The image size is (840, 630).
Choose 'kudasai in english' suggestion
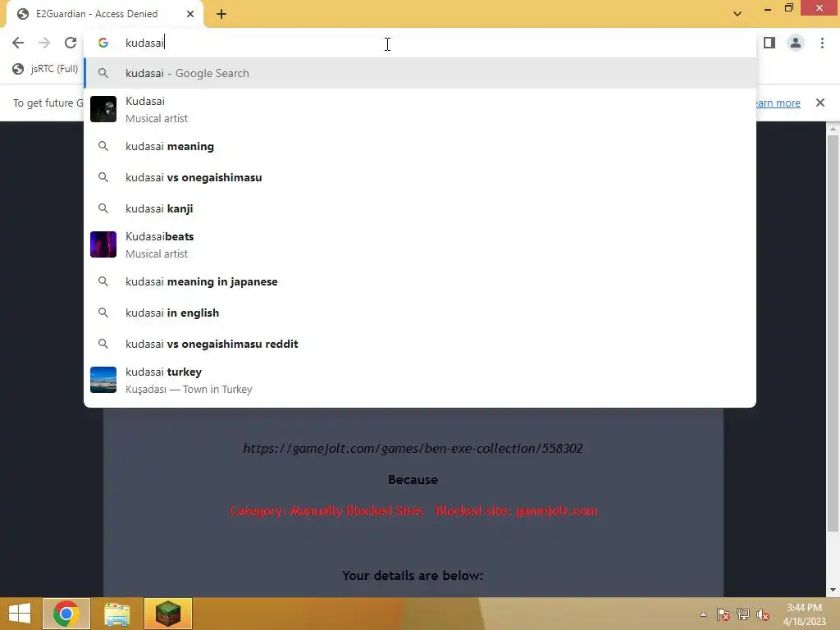[420, 313]
